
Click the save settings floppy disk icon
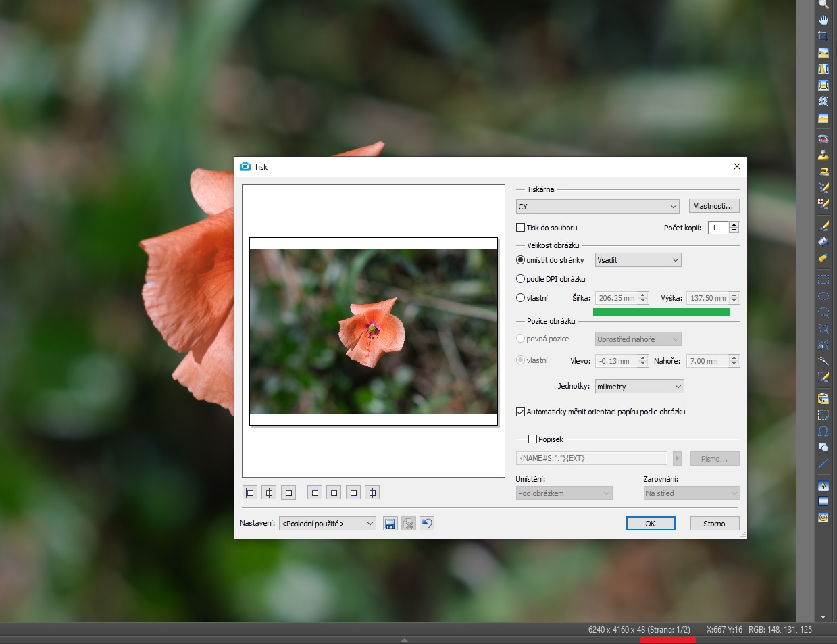click(x=390, y=524)
